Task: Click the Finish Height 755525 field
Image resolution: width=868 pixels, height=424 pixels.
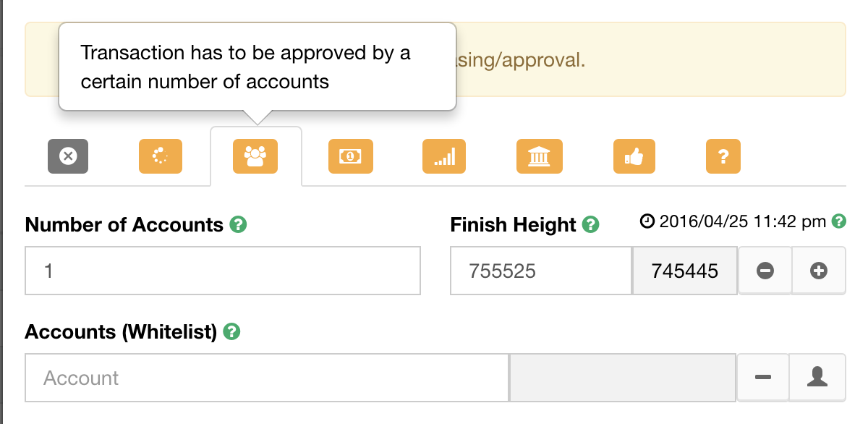Action: [541, 271]
